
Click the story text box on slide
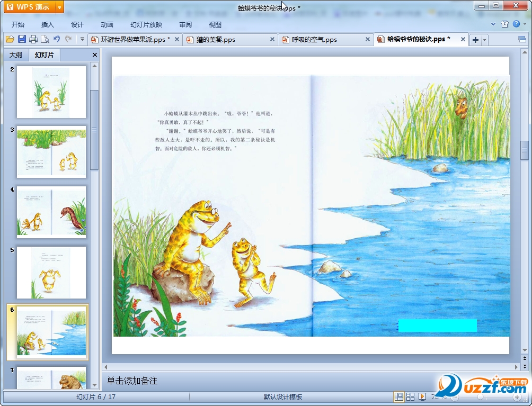pyautogui.click(x=215, y=131)
